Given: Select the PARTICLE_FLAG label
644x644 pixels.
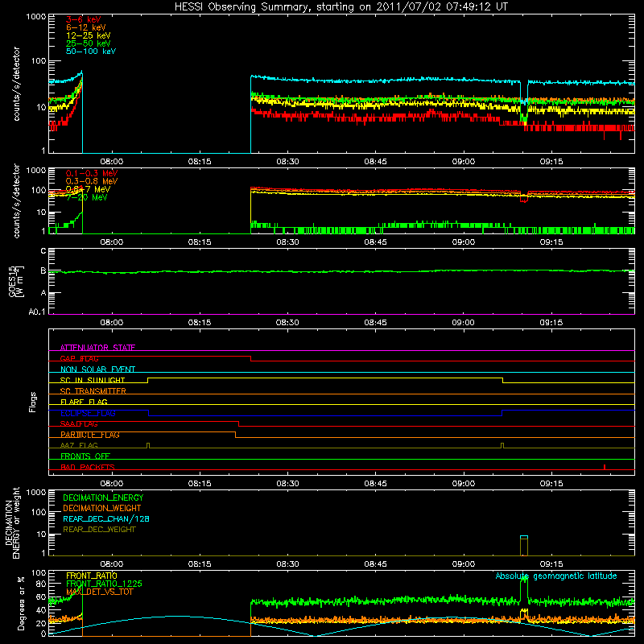Looking at the screenshot, I should (90, 435).
